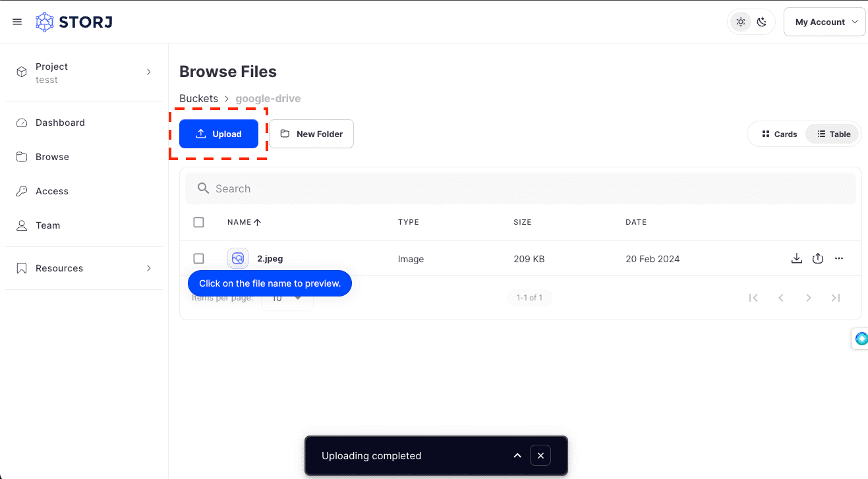
Task: Click the SIZE column header
Action: pos(523,222)
